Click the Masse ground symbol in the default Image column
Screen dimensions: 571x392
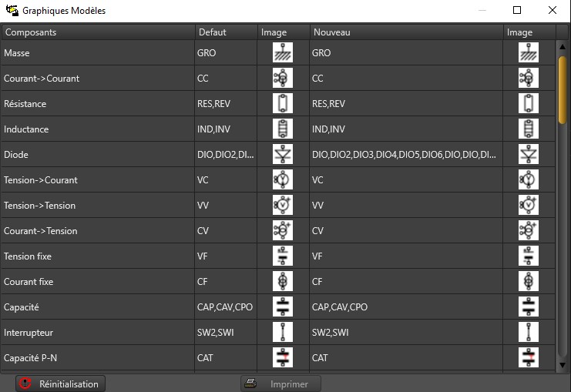pyautogui.click(x=283, y=53)
